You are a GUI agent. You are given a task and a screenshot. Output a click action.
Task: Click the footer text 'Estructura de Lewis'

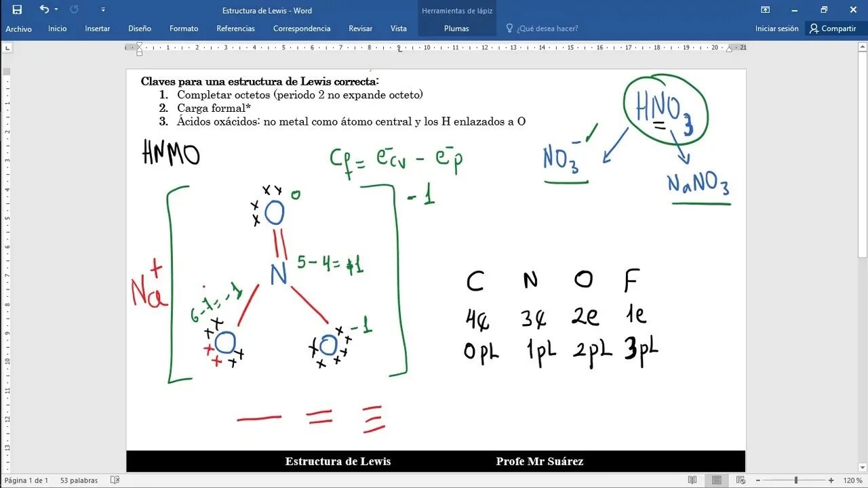pos(338,462)
